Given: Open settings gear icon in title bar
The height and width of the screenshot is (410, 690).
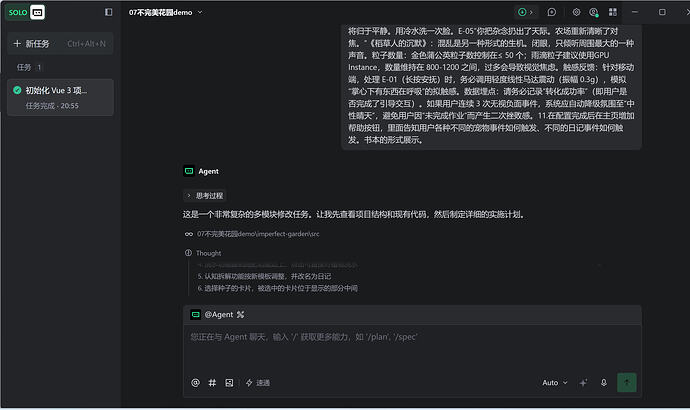Looking at the screenshot, I should (576, 12).
